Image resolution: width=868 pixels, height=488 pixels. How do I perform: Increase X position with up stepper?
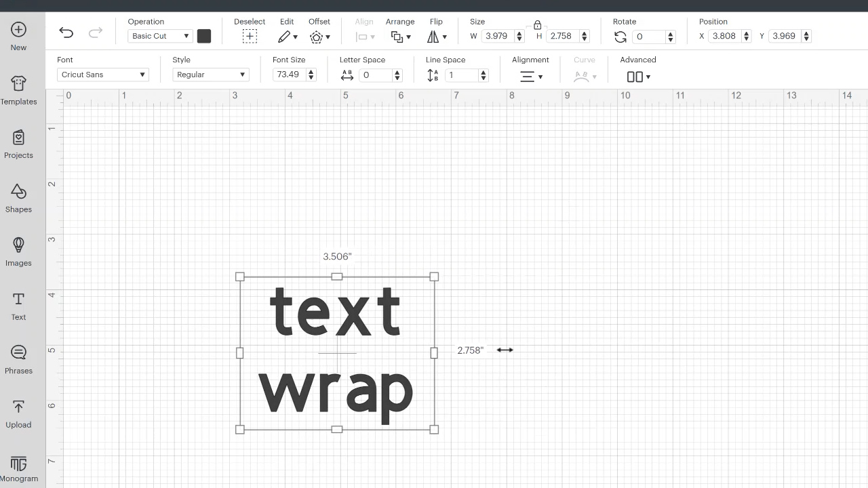click(x=747, y=33)
